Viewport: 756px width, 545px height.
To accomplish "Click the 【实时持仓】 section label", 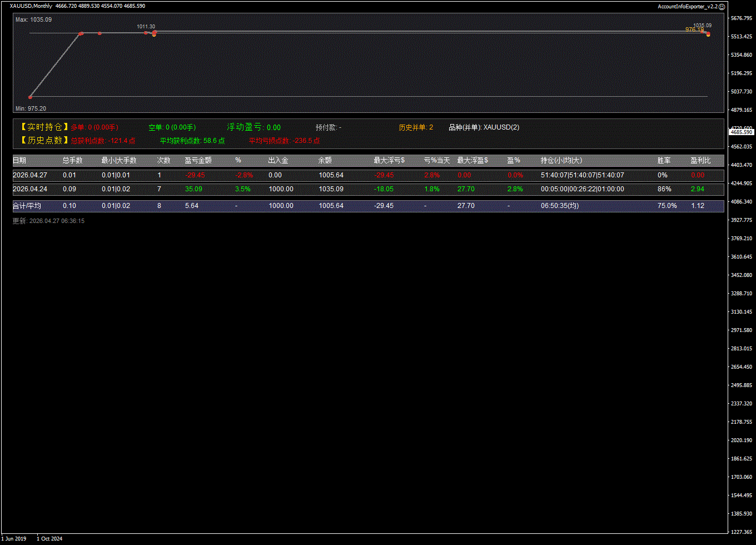I will (x=44, y=127).
